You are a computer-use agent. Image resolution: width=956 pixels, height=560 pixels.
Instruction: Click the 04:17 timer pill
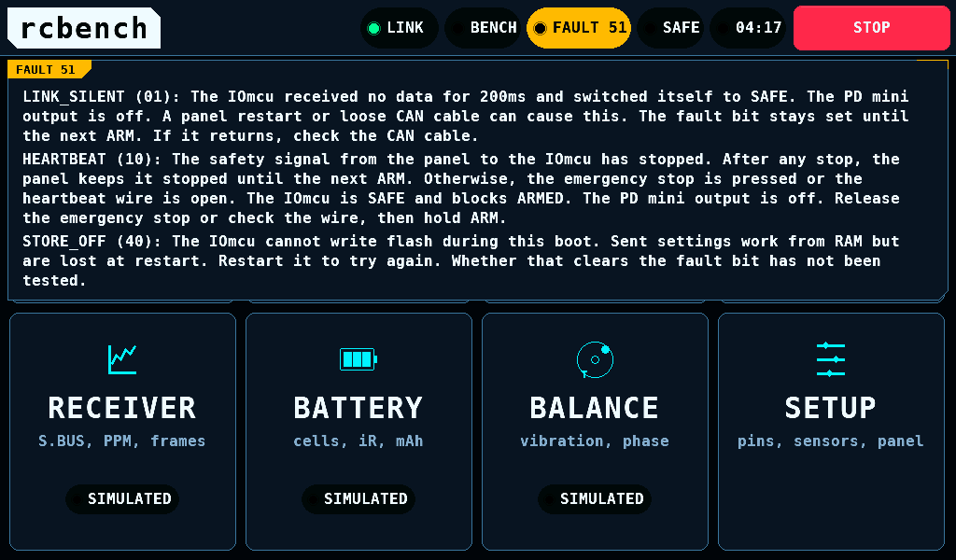pyautogui.click(x=748, y=28)
